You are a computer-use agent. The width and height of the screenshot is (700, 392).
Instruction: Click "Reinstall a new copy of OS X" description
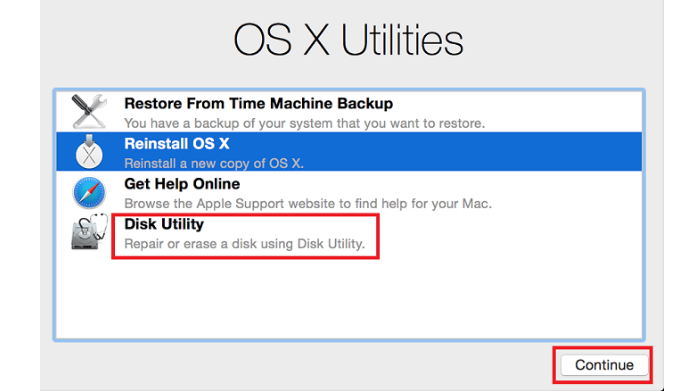pos(214,163)
